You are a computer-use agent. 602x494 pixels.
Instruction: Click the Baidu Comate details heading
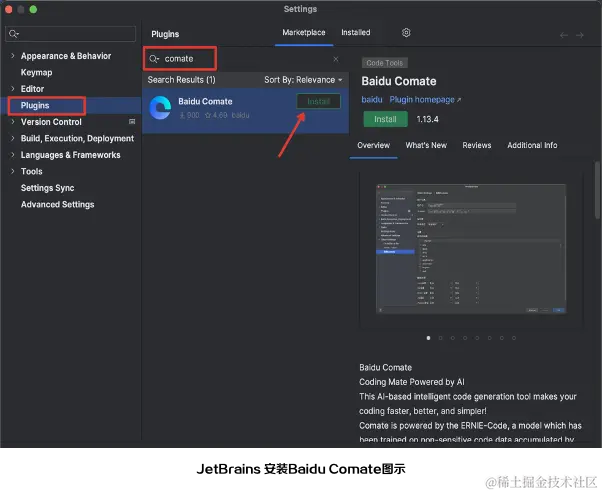tap(399, 81)
